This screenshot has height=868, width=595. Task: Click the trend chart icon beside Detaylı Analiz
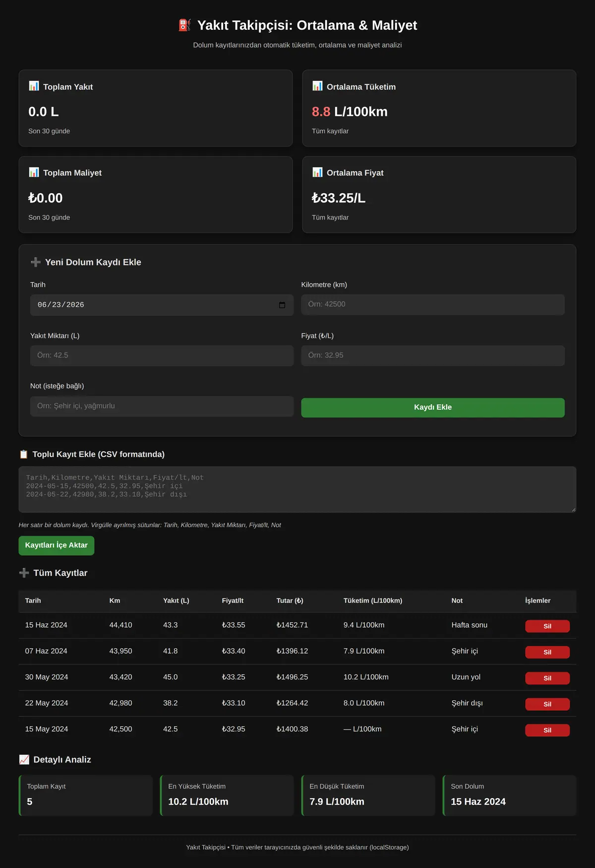coord(24,759)
